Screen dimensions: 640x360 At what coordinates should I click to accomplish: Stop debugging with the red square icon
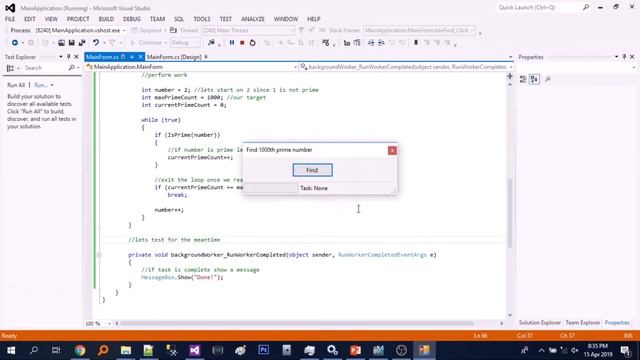click(x=242, y=42)
